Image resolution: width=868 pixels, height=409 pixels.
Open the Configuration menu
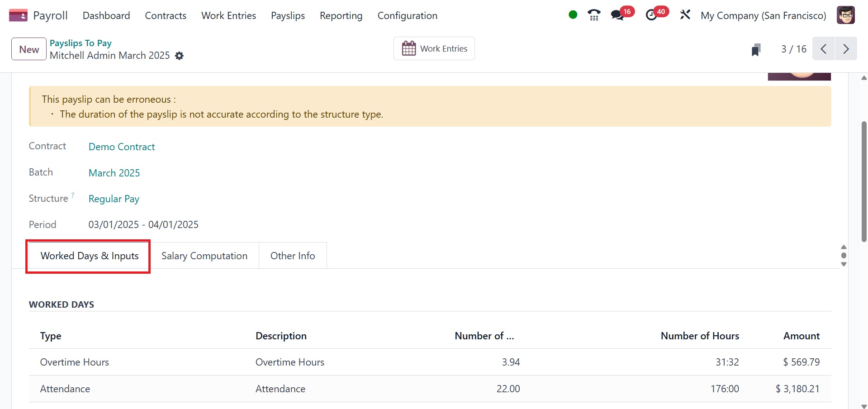tap(407, 15)
